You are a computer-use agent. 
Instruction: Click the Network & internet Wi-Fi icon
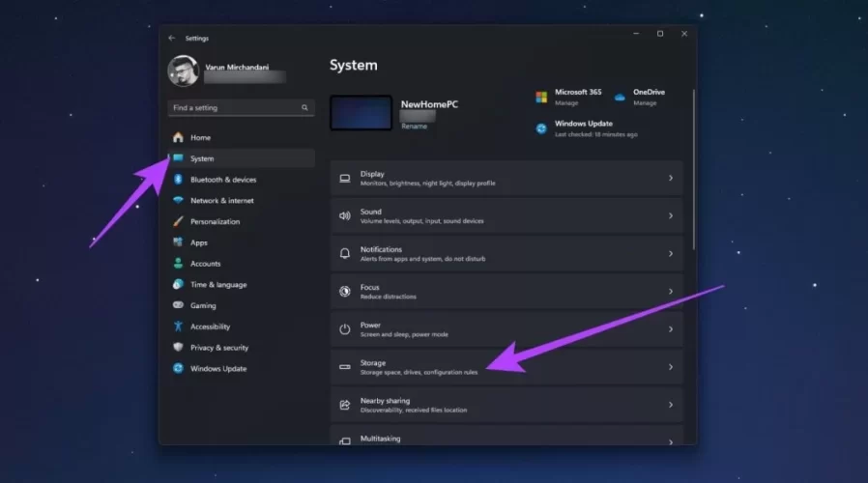tap(178, 201)
